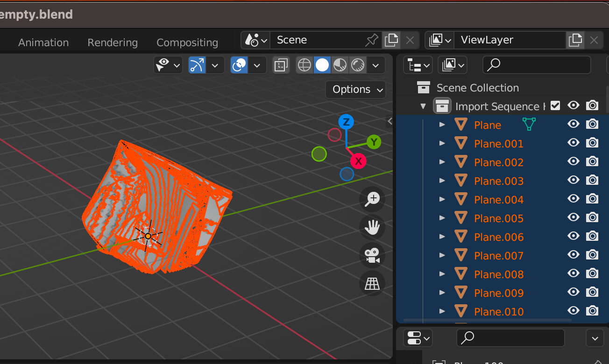Click the properties search field
Screen dimensions: 609x364
[x=510, y=338]
